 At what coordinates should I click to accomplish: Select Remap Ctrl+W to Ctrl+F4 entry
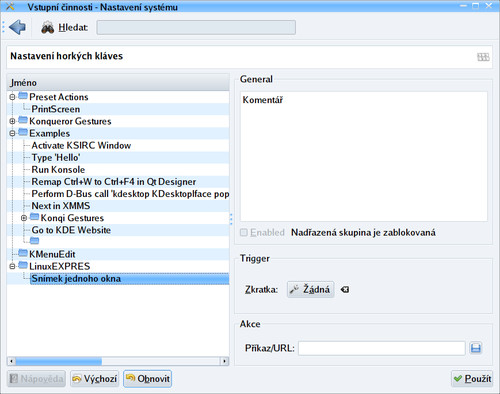114,182
